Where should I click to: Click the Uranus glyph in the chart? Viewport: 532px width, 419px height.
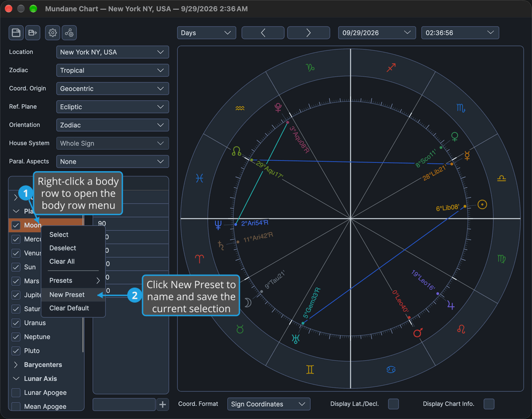295,339
